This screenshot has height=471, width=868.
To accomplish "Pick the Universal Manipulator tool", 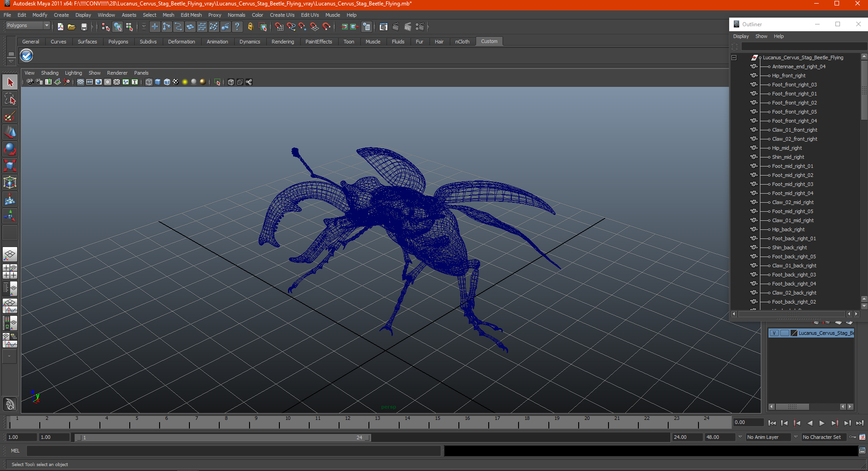I will (x=10, y=183).
